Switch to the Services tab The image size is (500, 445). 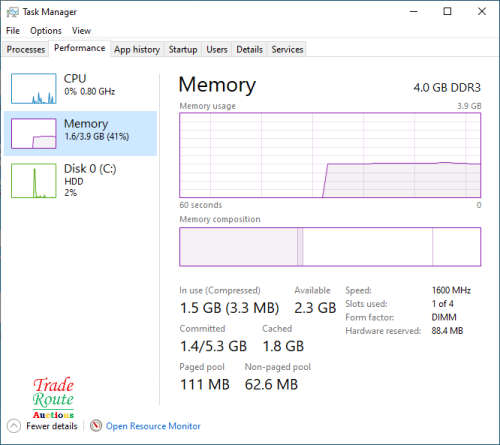287,49
